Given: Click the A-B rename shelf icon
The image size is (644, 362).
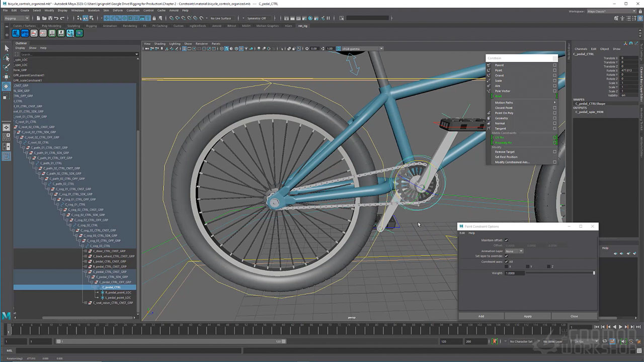Looking at the screenshot, I should click(70, 33).
